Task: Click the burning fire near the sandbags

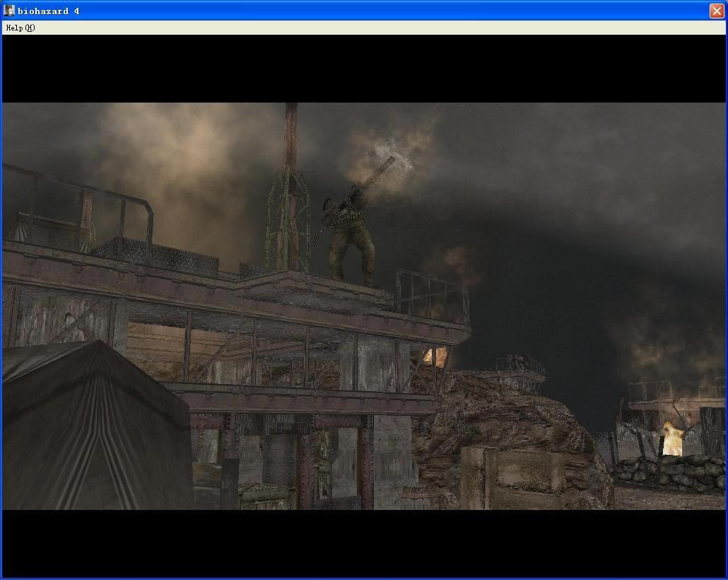Action: (x=671, y=437)
